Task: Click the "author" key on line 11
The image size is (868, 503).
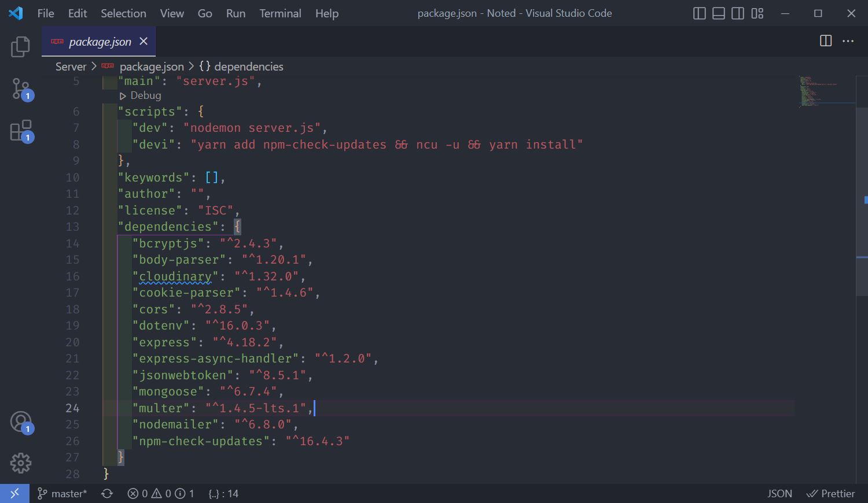Action: (147, 194)
